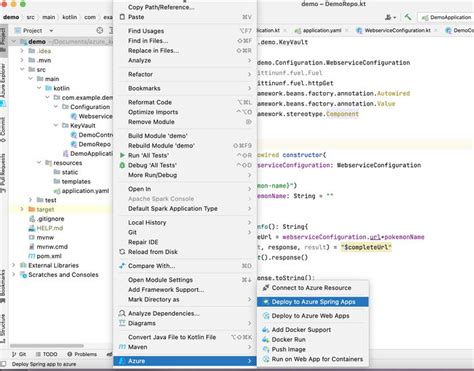Expand External Libraries node

pos(14,265)
